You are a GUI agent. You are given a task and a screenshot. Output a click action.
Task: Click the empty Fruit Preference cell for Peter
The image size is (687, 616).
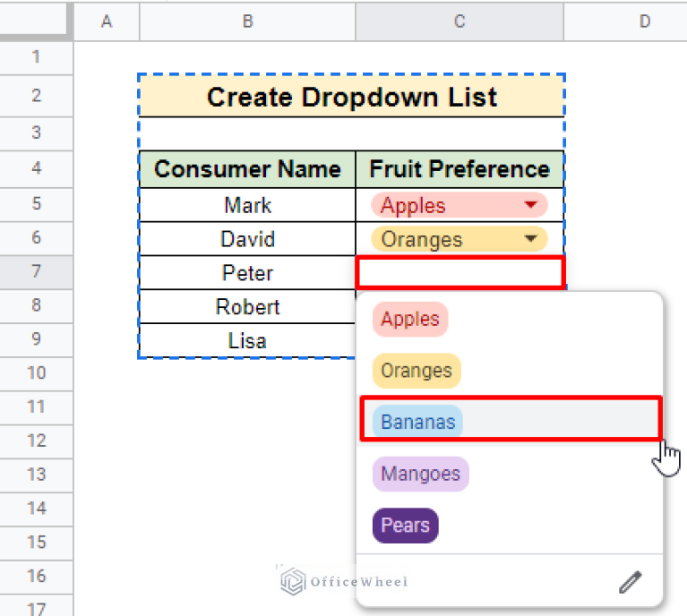[x=459, y=273]
